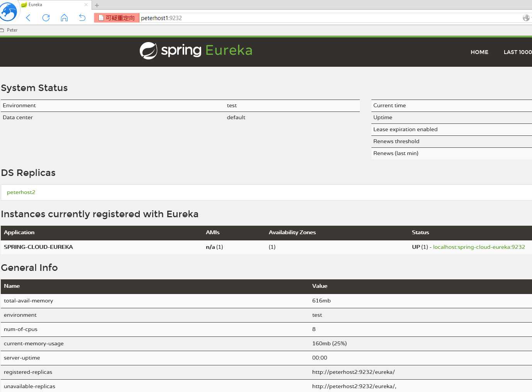This screenshot has width=532, height=392.
Task: Click the undo/restore arrow icon
Action: tap(82, 18)
